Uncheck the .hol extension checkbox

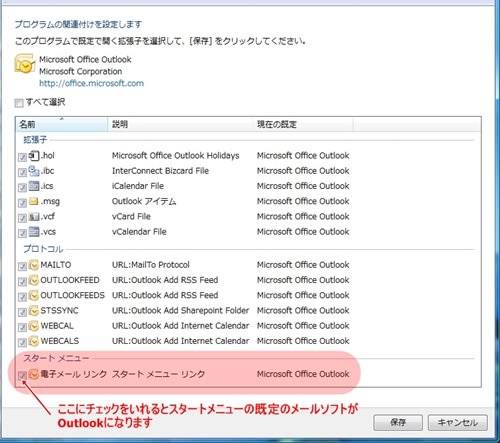(x=22, y=157)
